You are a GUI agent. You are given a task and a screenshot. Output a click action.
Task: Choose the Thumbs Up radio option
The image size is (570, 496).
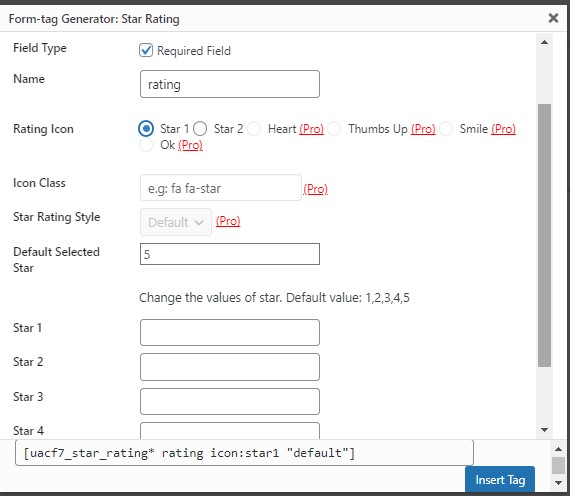[334, 129]
